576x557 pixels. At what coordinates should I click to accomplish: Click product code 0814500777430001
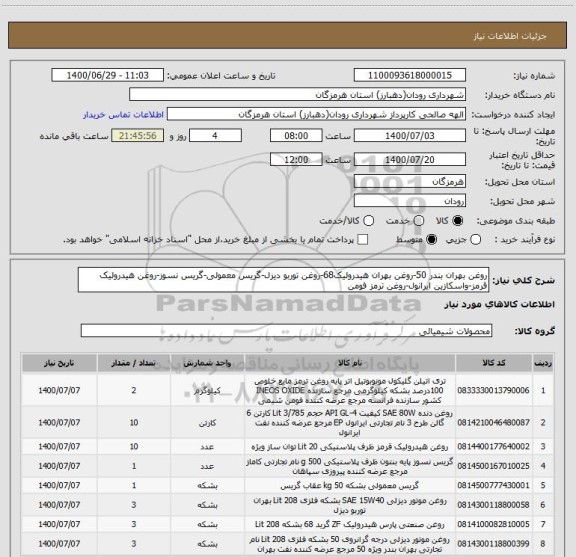(x=493, y=485)
